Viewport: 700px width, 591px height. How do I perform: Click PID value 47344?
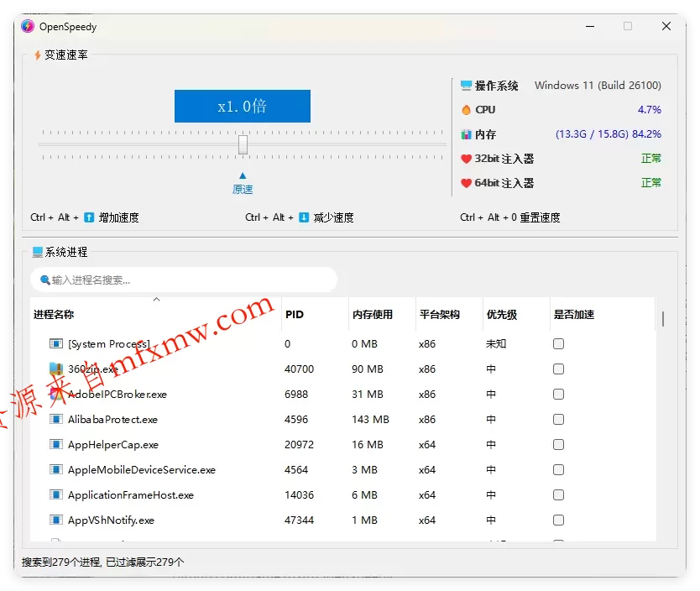tap(299, 520)
